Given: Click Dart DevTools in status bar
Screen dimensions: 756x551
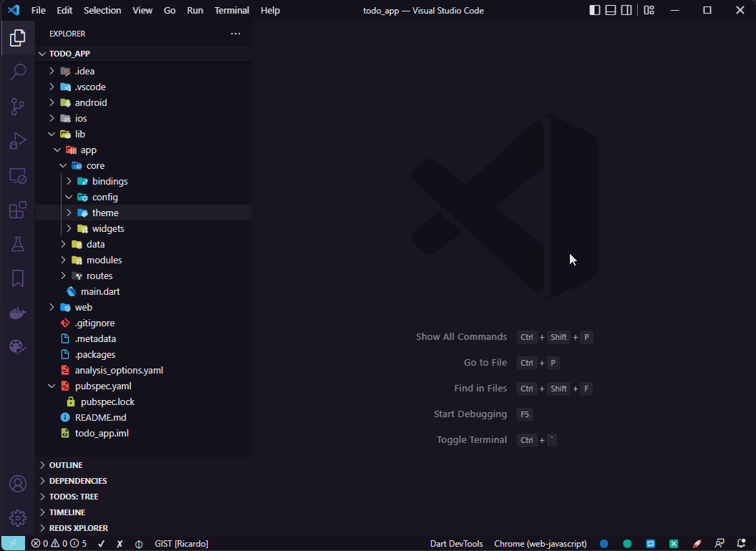Looking at the screenshot, I should (456, 543).
